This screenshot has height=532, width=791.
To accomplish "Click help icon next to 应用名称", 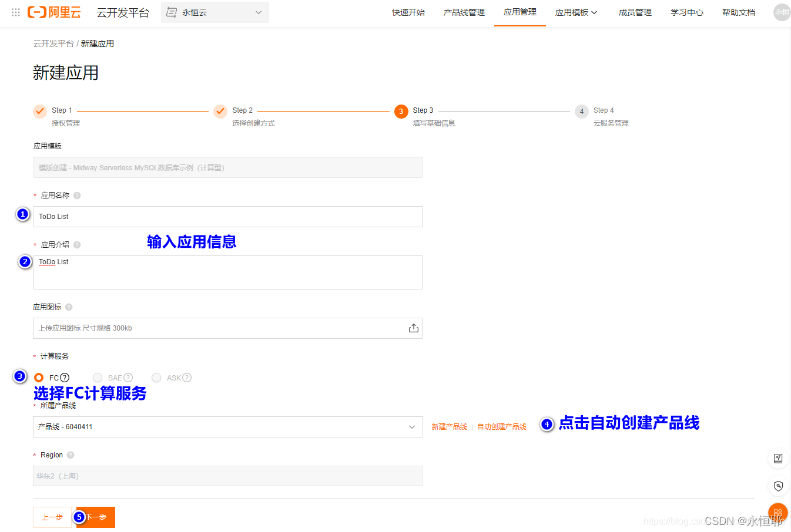I will pos(77,196).
